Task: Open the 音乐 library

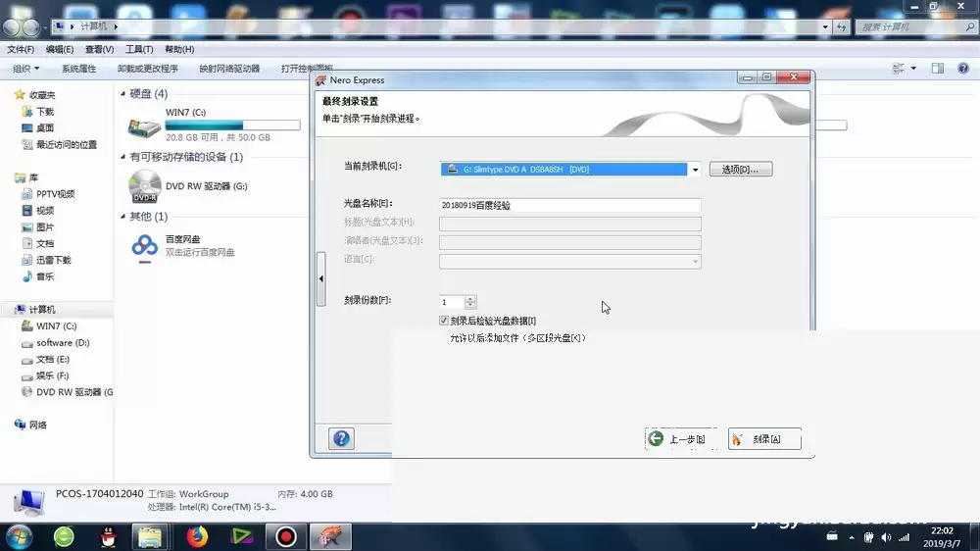Action: point(45,276)
